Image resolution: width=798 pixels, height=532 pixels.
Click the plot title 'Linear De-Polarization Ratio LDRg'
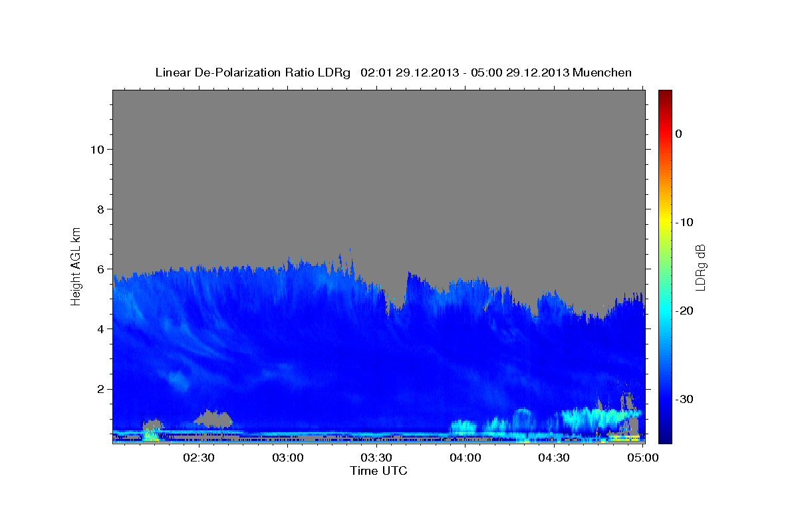tap(252, 72)
